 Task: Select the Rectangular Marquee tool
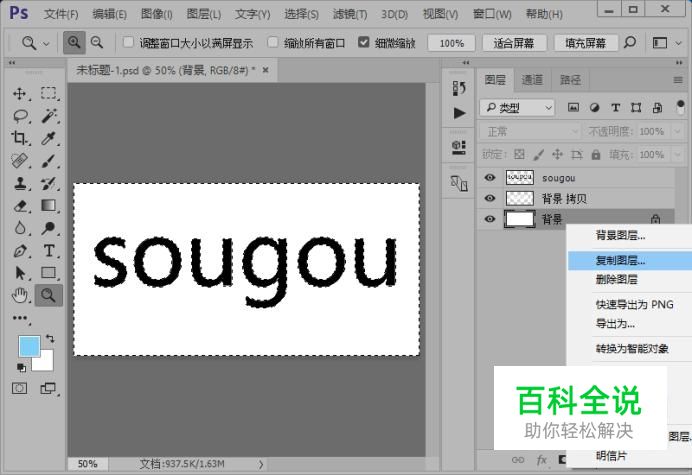click(x=49, y=93)
